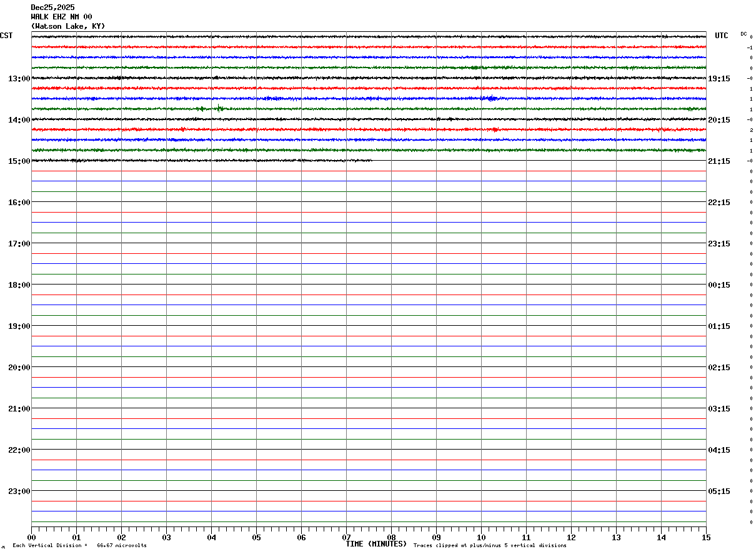Click the 21:15 UTC time label
Image resolution: width=756 pixels, height=554 pixels.
(x=719, y=161)
